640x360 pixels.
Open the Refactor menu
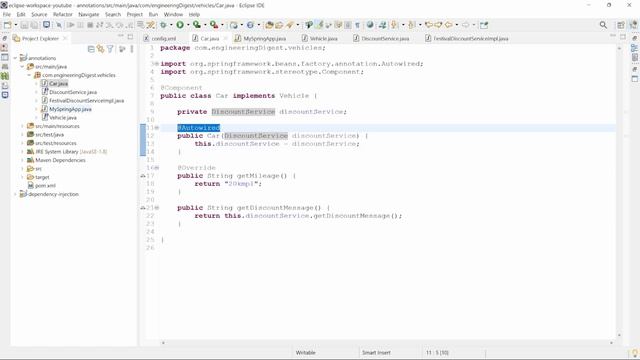click(x=62, y=14)
